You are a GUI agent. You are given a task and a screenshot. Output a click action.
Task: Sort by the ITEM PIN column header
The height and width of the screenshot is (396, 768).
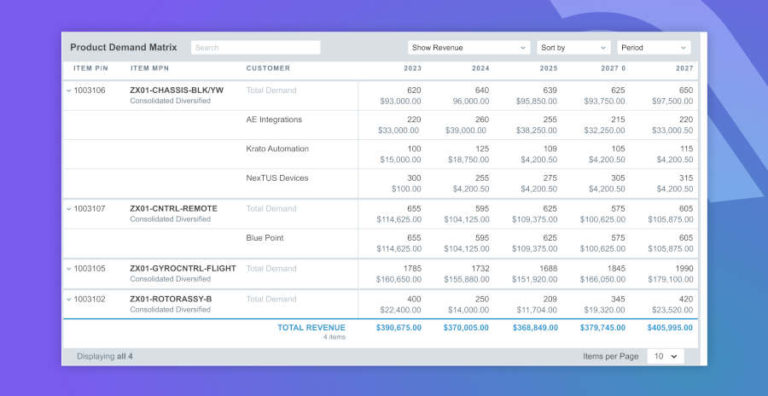coord(91,69)
